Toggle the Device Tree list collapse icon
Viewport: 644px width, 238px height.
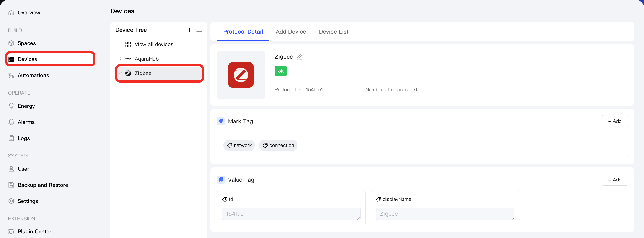[x=199, y=30]
